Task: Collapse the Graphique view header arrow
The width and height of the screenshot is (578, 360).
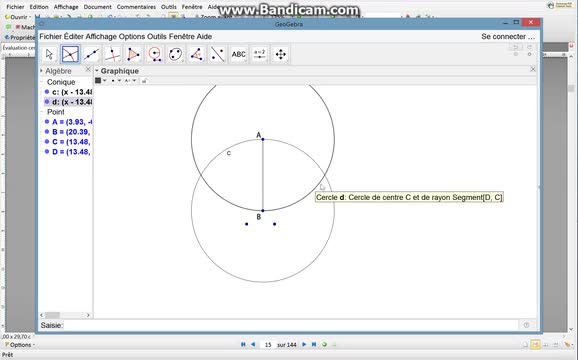Action: pyautogui.click(x=97, y=71)
